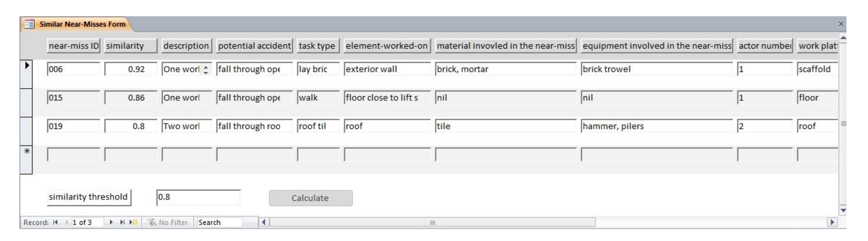Click description field spinner for record 006
This screenshot has width=868, height=241.
pyautogui.click(x=206, y=69)
